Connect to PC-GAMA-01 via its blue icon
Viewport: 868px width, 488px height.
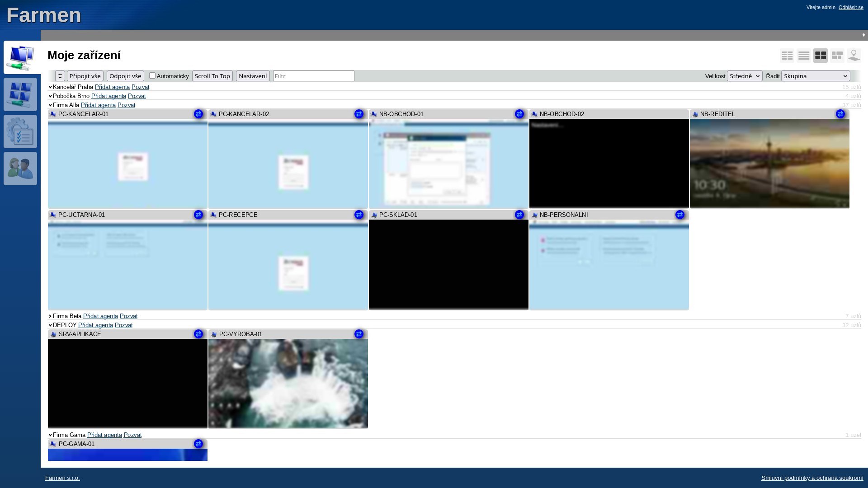[x=198, y=444]
